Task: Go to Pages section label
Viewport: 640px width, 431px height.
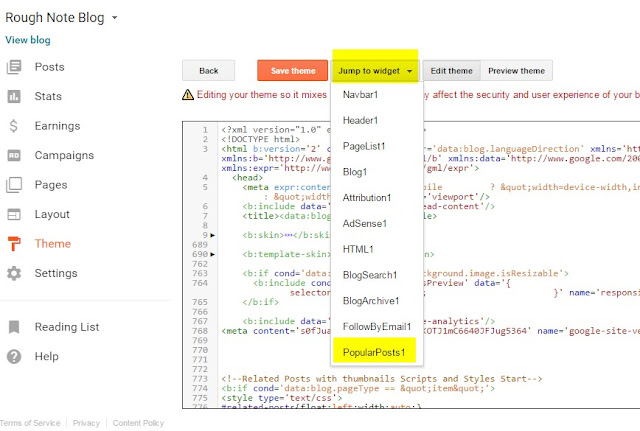Action: tap(51, 185)
